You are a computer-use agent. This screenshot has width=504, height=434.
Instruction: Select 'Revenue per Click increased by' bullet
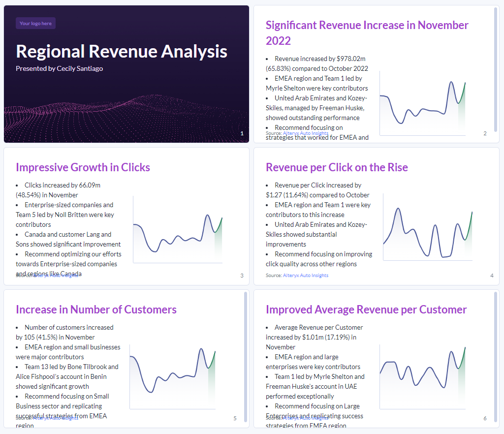[318, 185]
